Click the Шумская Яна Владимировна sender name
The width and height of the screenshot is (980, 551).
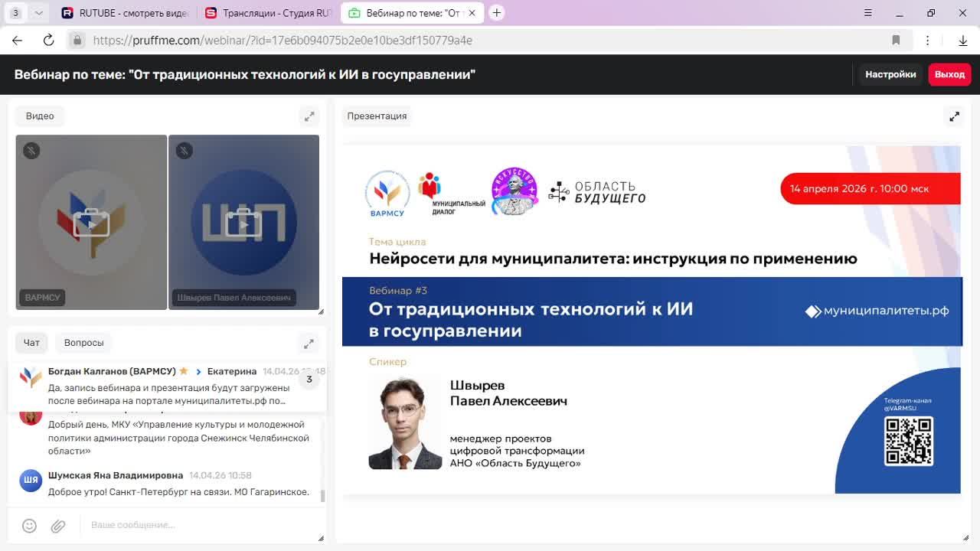pos(116,475)
